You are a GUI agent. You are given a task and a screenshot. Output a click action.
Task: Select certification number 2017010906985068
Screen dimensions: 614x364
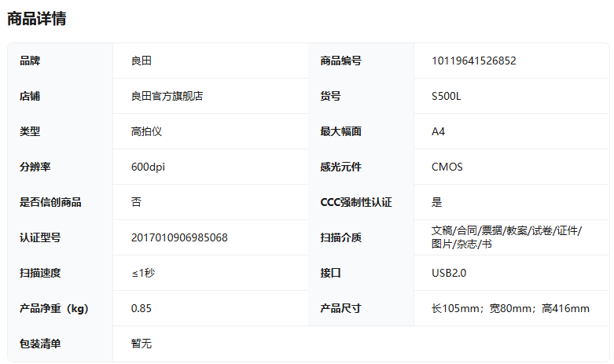179,237
